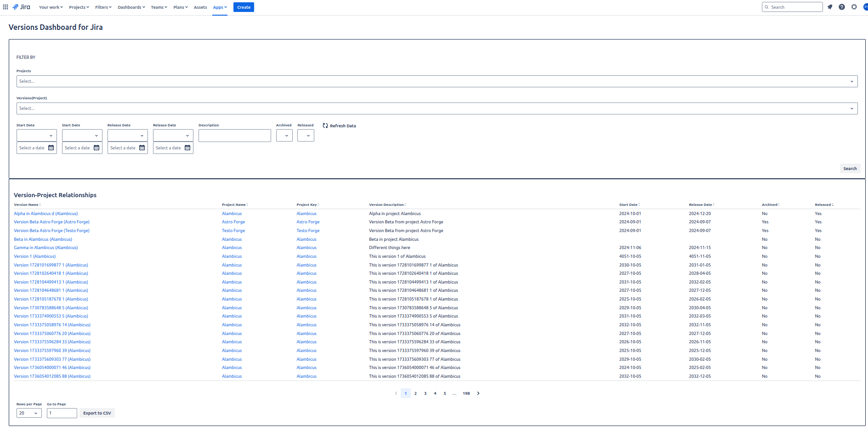868x432 pixels.
Task: Click the notifications megaphone icon
Action: 830,7
